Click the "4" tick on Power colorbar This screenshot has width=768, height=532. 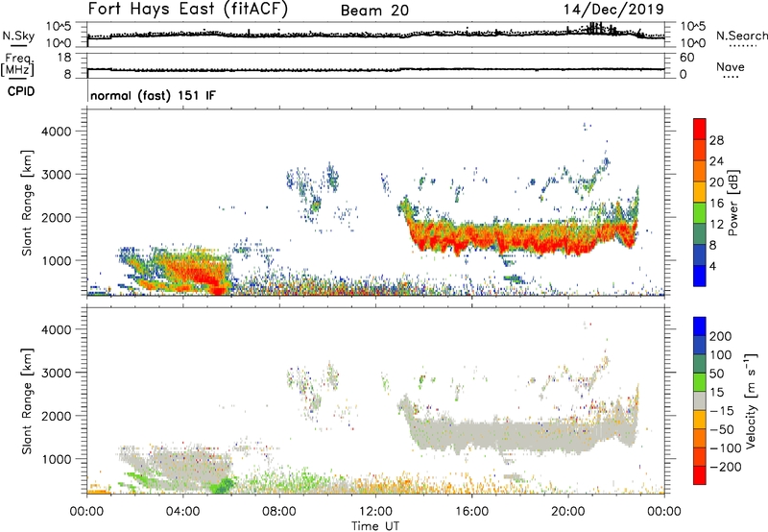pyautogui.click(x=713, y=267)
